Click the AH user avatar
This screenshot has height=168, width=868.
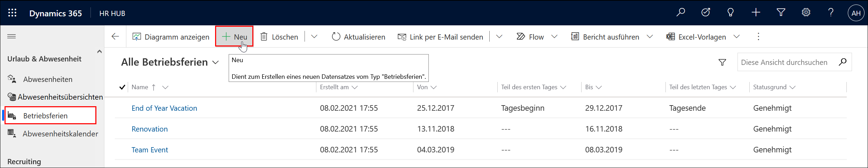(856, 13)
